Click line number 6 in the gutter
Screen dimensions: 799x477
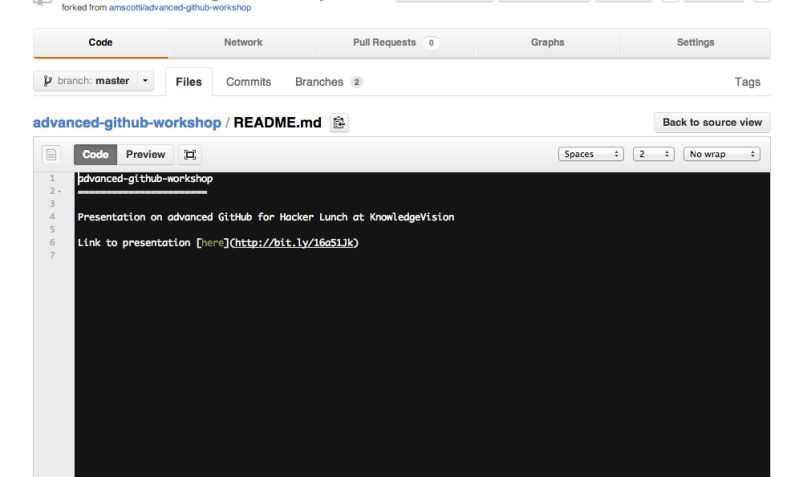[x=52, y=242]
